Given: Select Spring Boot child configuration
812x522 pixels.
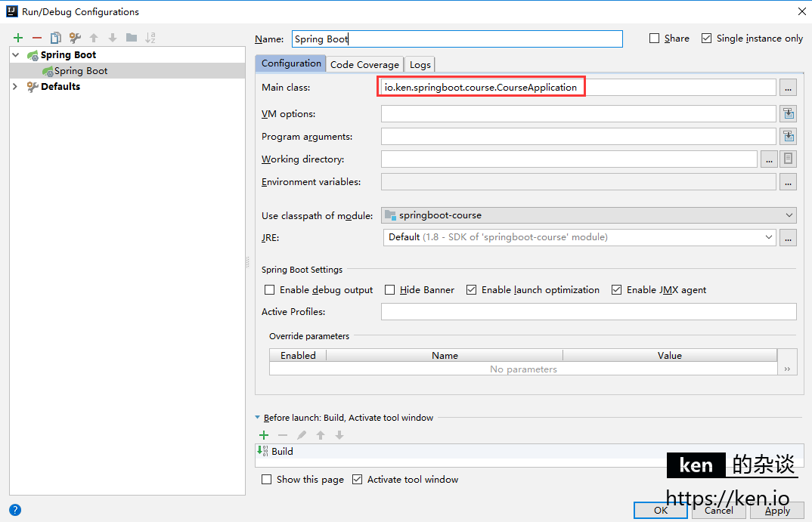Looking at the screenshot, I should (x=127, y=71).
